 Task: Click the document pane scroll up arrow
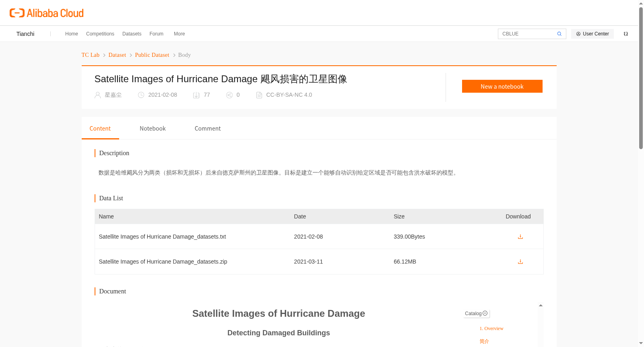point(541,305)
